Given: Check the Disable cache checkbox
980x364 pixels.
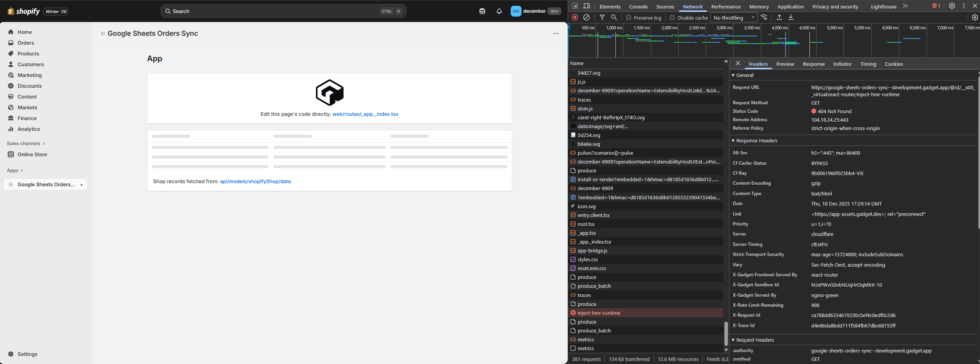Looking at the screenshot, I should 672,17.
